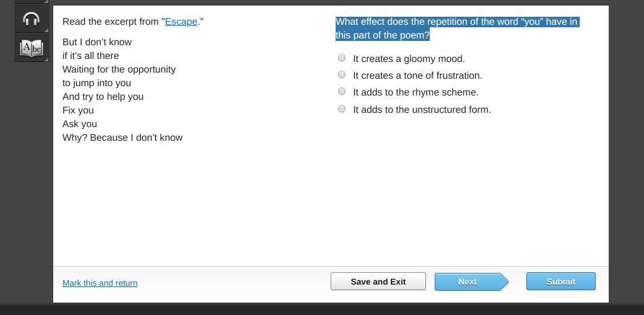Click the "to jump into you" line

pyautogui.click(x=97, y=83)
